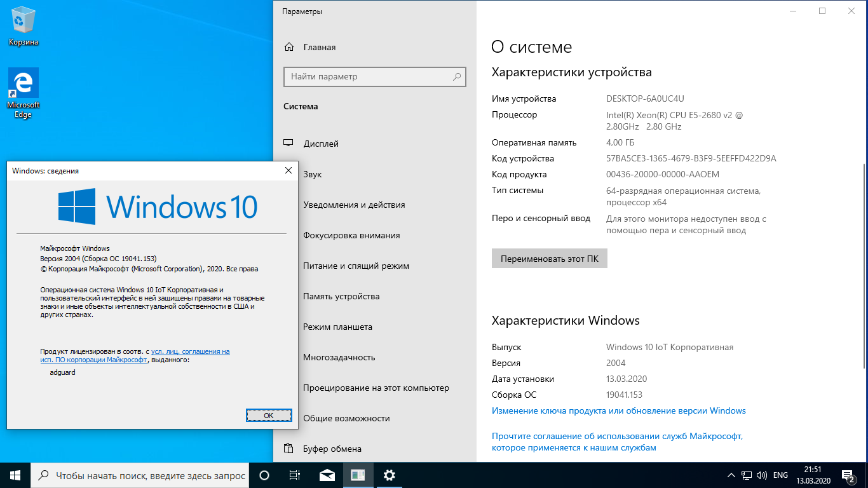Click the Версия 2004 line in winver
Viewport: 868px width, 488px height.
(x=98, y=259)
